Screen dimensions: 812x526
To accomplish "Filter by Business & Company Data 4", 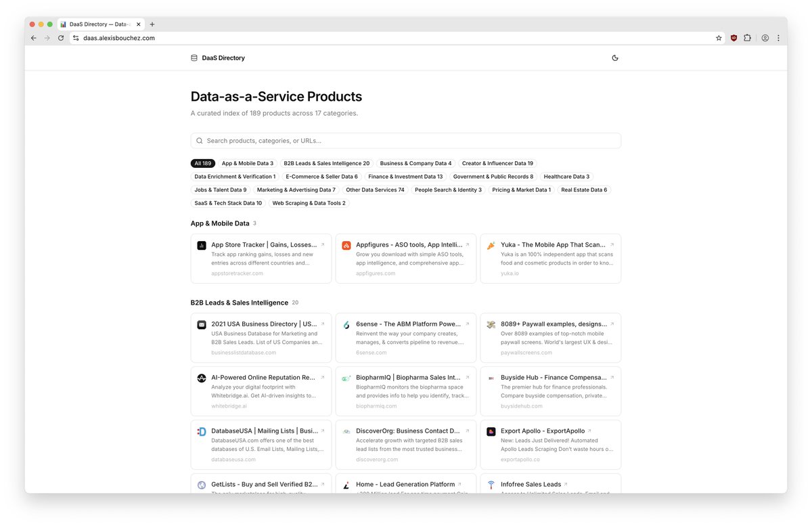I will tap(415, 163).
